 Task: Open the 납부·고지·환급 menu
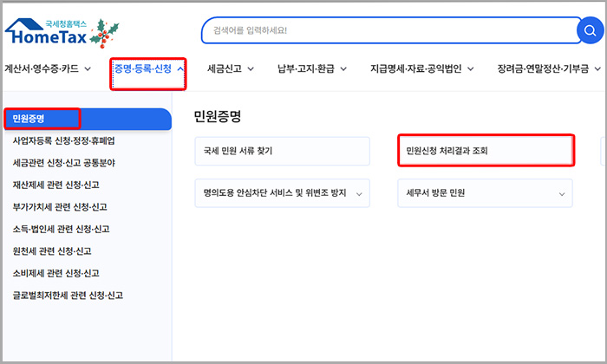[x=306, y=68]
